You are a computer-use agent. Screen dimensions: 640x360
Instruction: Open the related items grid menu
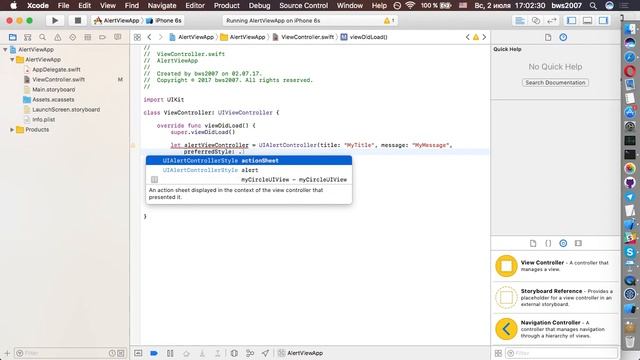tap(137, 37)
